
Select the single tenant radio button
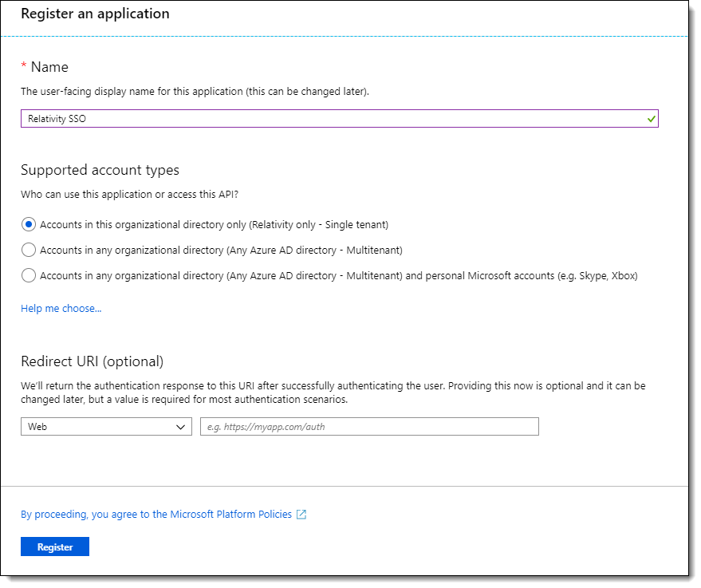click(x=29, y=224)
